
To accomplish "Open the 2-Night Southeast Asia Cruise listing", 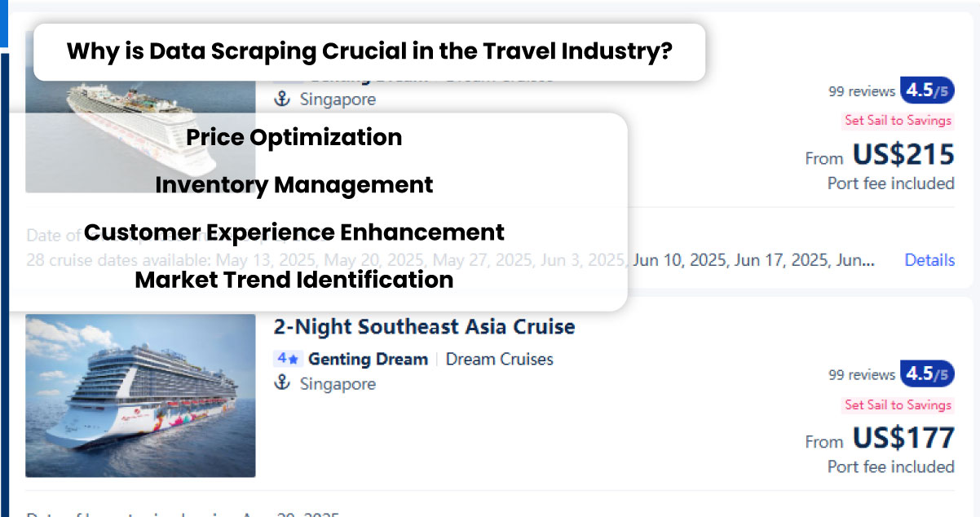I will [424, 326].
